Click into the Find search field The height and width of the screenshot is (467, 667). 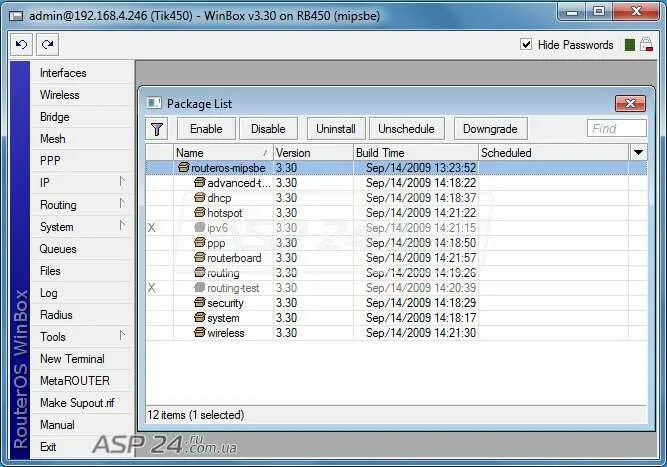[616, 128]
